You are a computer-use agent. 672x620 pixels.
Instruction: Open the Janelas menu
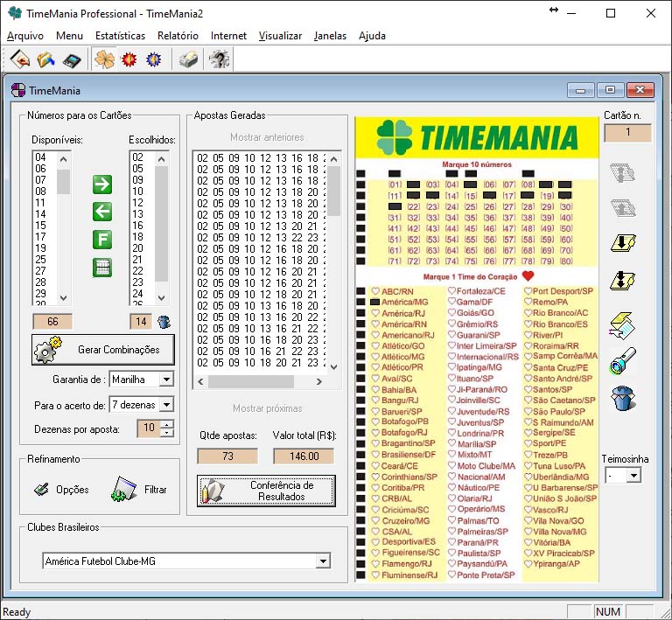330,36
